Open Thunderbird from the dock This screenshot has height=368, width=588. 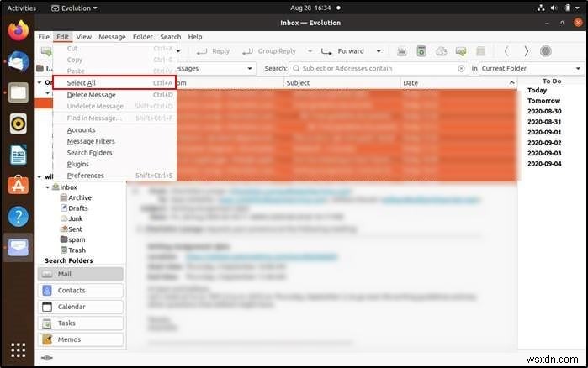18,61
